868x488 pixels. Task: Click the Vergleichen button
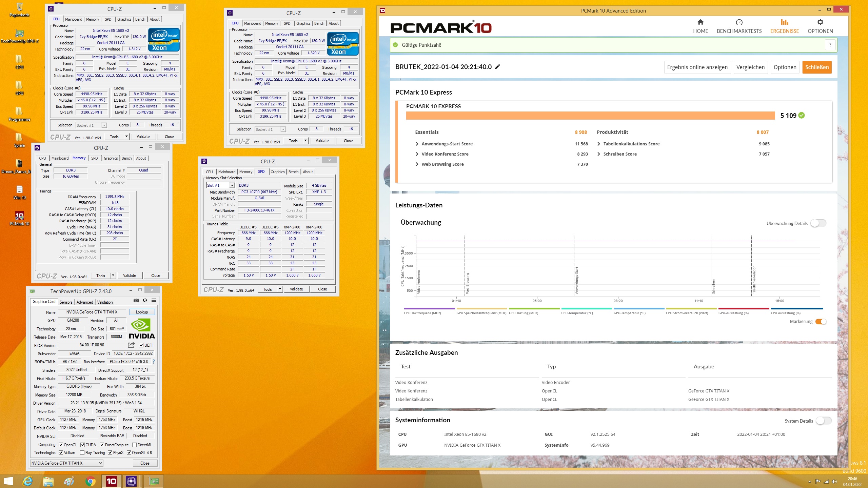750,67
